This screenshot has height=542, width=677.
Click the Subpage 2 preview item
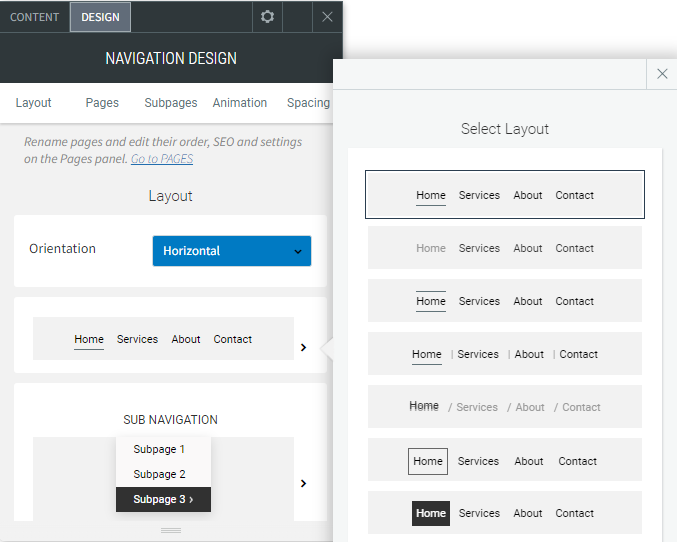pos(163,474)
